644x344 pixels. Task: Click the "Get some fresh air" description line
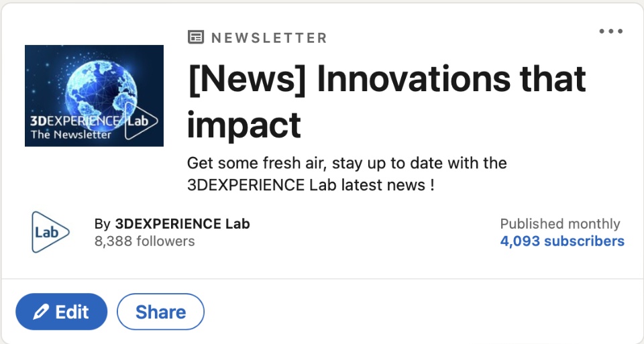tap(347, 163)
